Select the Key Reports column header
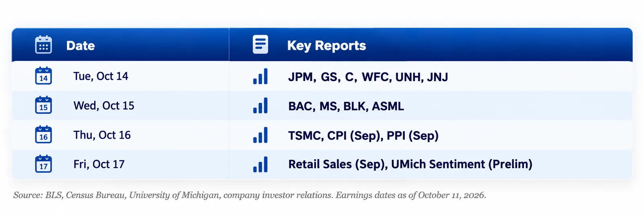The width and height of the screenshot is (644, 215). [326, 46]
